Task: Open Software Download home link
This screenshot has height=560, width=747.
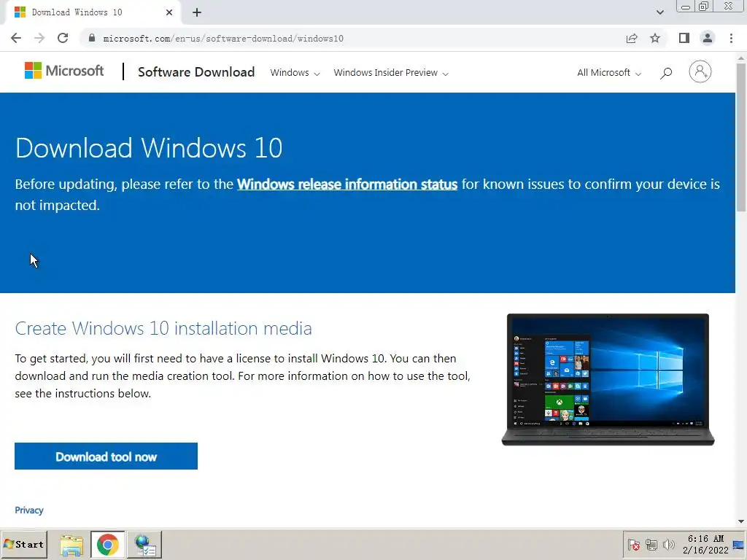Action: point(196,72)
